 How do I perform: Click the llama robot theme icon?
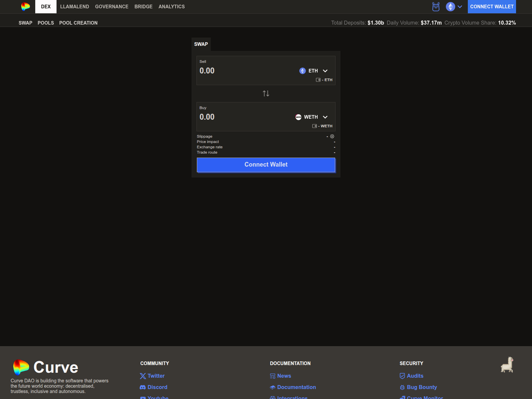(x=436, y=7)
